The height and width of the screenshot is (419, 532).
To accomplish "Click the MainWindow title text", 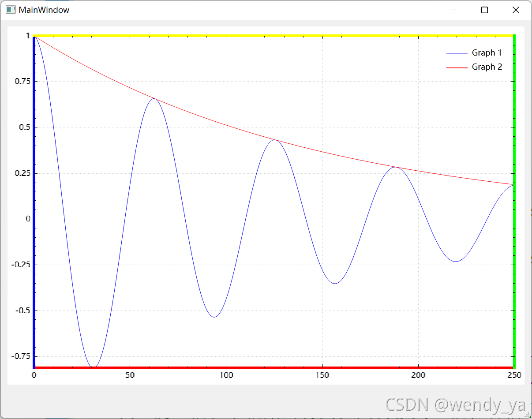I will tap(44, 10).
